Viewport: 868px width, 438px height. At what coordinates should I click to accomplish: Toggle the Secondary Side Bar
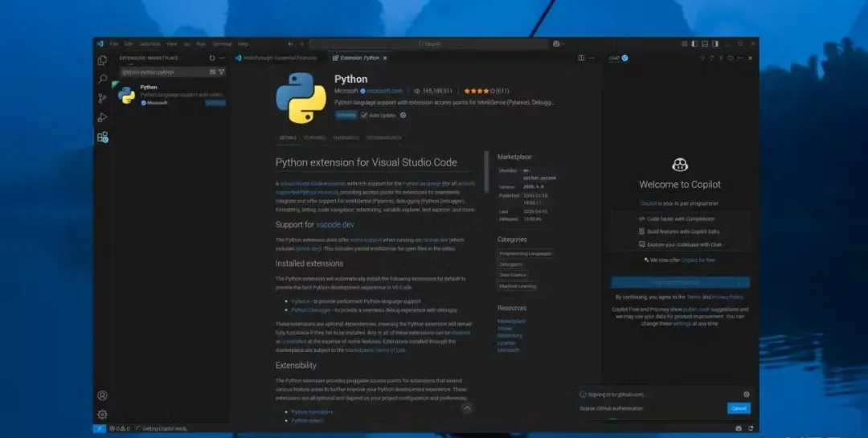tap(715, 43)
